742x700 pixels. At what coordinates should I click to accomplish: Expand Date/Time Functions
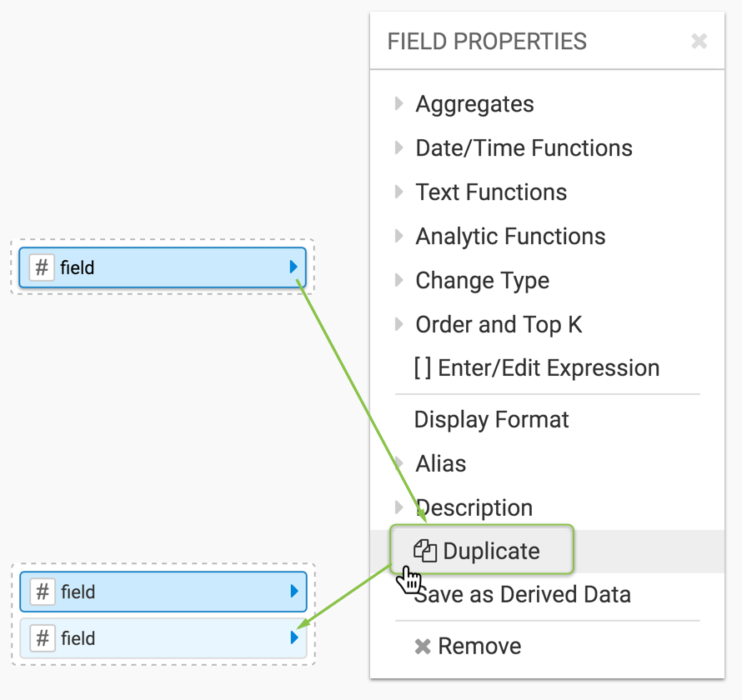tap(524, 148)
